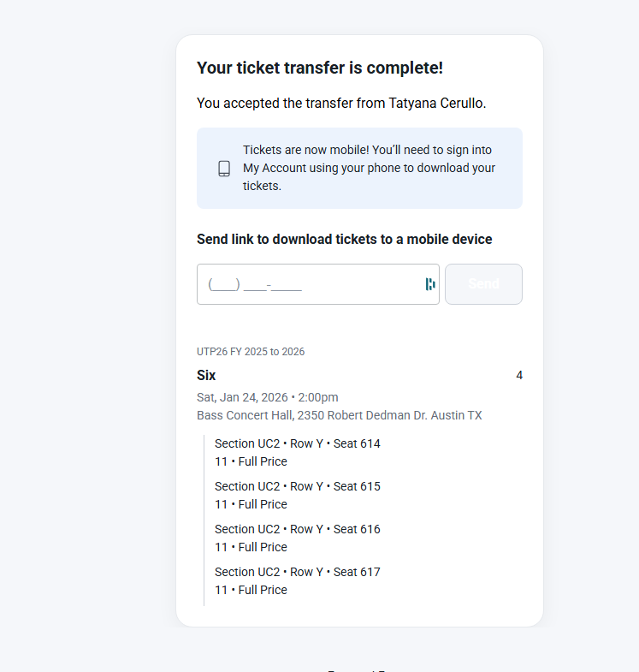639x672 pixels.
Task: Click the phone number input field
Action: [x=312, y=284]
